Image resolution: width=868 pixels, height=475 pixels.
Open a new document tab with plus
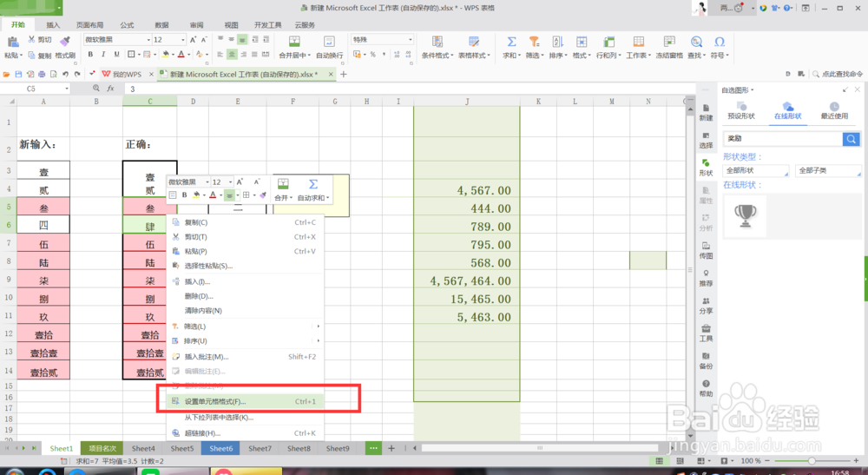click(343, 74)
